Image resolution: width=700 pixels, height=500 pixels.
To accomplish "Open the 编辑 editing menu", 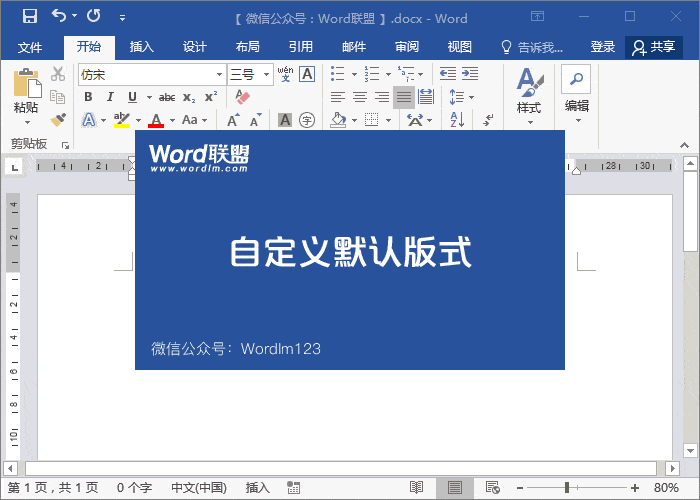I will coord(576,95).
